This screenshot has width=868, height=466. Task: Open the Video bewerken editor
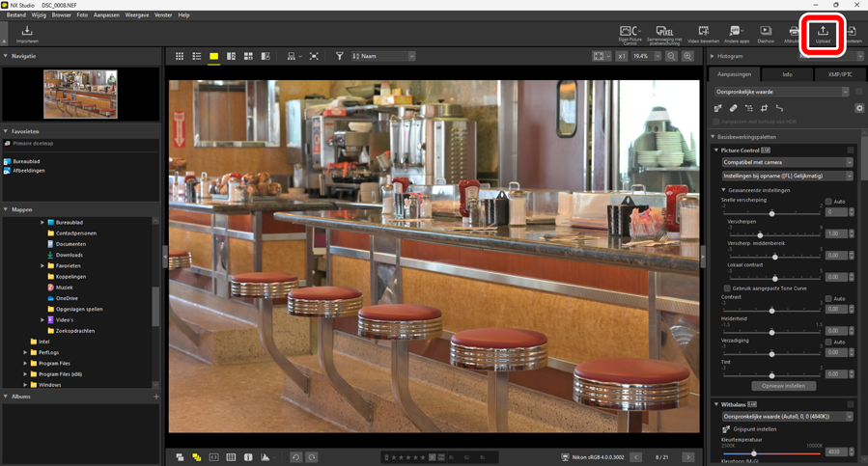[x=703, y=34]
